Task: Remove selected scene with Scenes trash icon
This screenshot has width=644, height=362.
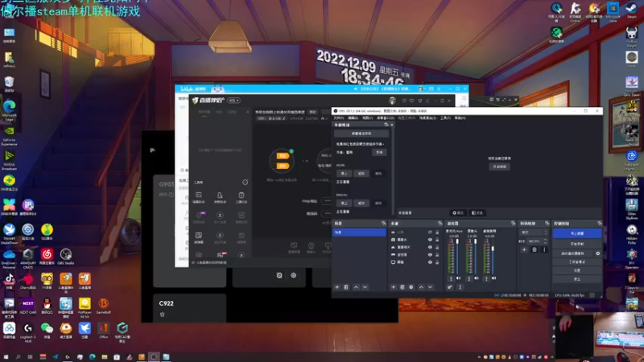Action: click(346, 287)
